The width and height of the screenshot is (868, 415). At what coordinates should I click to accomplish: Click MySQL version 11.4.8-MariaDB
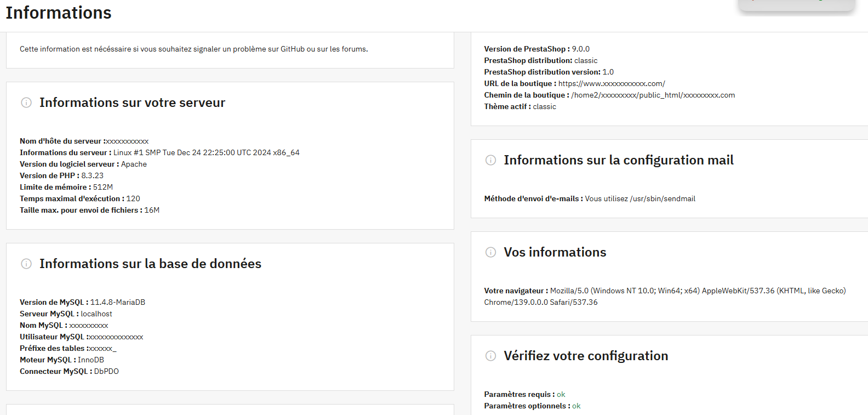[118, 302]
